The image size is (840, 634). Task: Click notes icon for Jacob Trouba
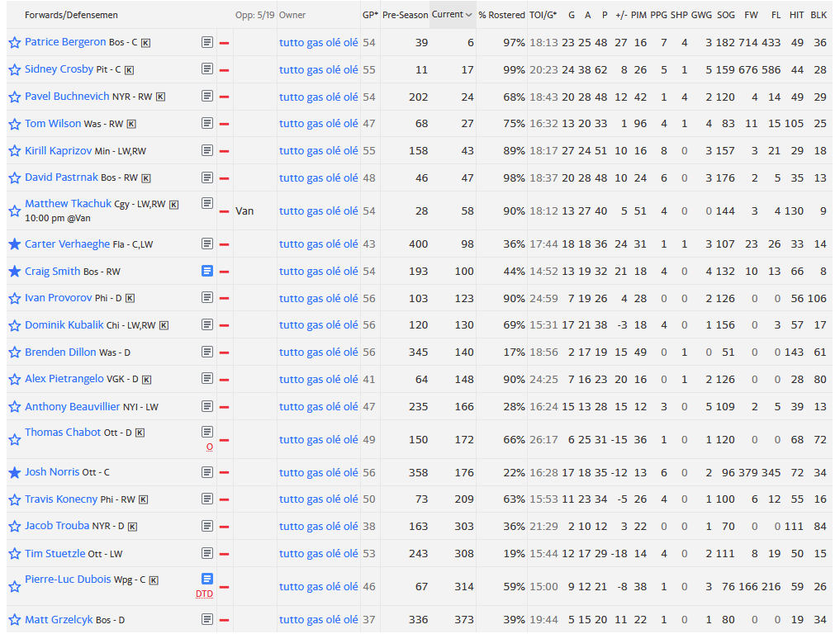[x=207, y=527]
